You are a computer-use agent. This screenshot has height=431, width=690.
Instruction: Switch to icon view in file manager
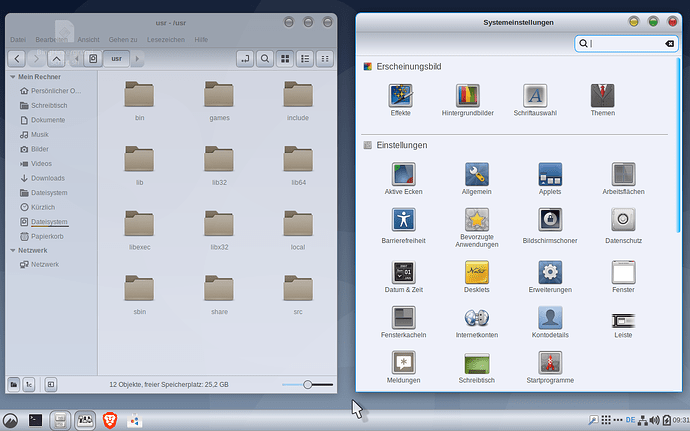pos(285,59)
